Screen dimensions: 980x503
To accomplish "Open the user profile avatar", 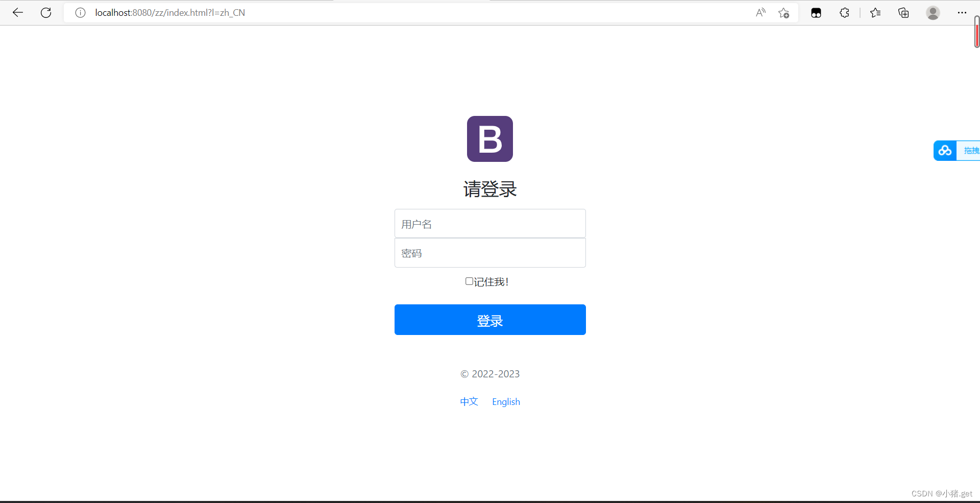I will (933, 13).
